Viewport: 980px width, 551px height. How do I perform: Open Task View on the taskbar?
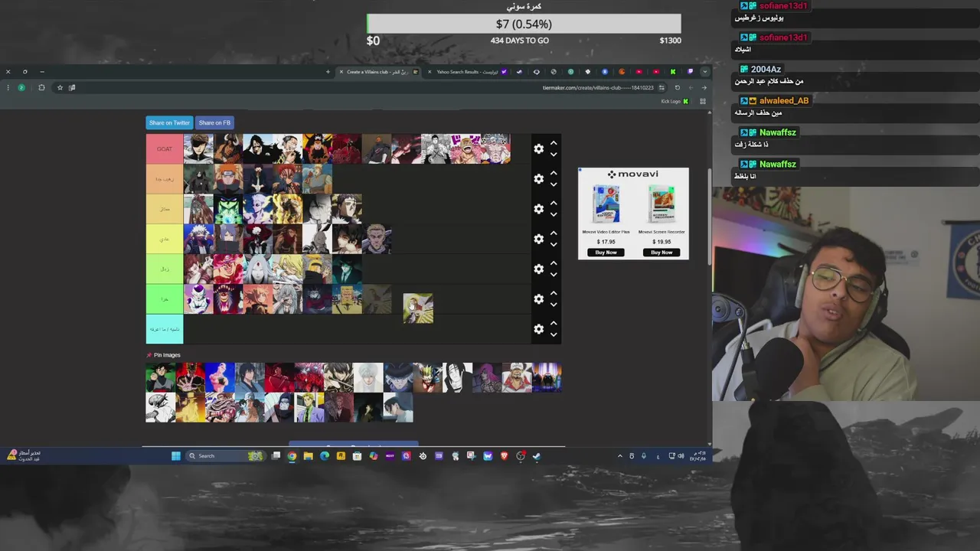tap(276, 456)
